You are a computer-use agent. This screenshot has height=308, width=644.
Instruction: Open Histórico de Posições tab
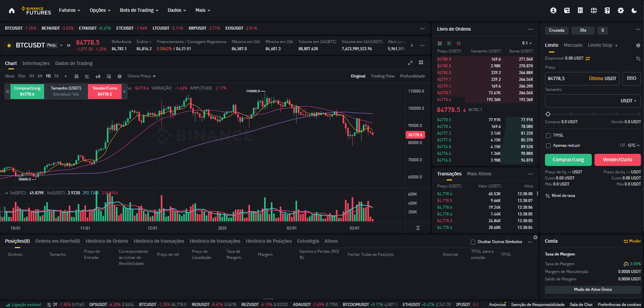click(269, 241)
